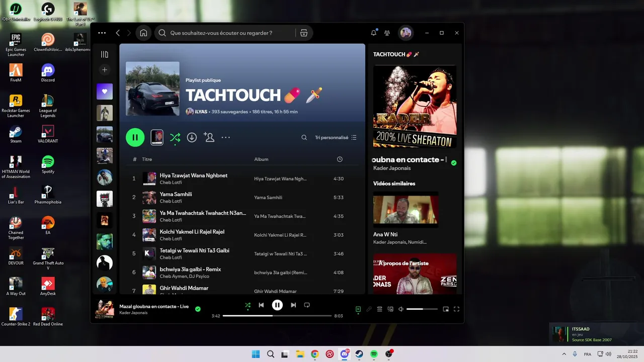Show hidden system tray icons
This screenshot has height=362, width=644.
pos(563,354)
